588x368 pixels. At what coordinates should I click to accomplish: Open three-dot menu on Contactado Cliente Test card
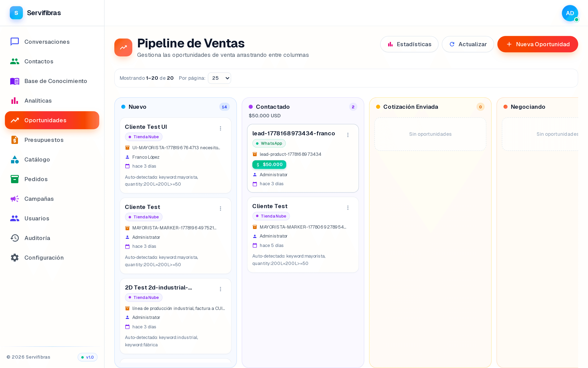pos(348,208)
